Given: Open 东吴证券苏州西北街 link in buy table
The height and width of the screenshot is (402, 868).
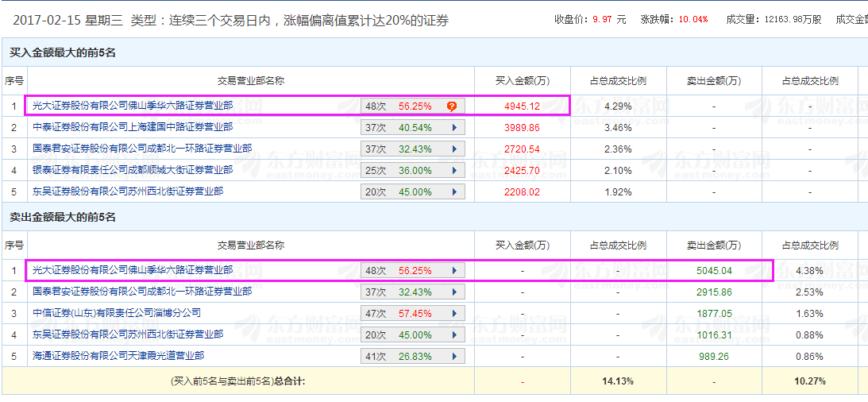Looking at the screenshot, I should click(x=128, y=191).
